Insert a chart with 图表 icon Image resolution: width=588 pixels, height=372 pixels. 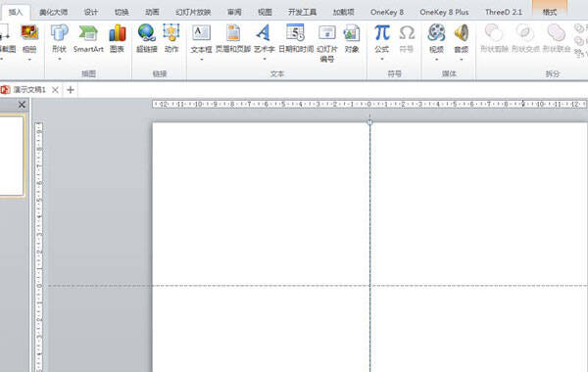(117, 39)
